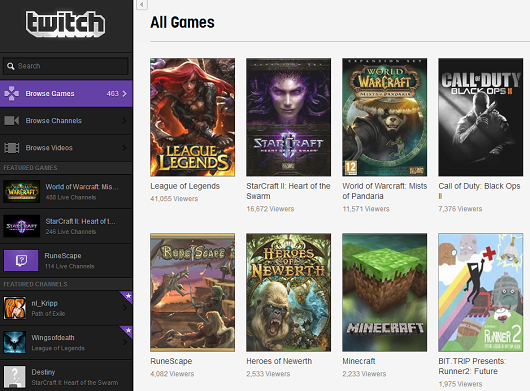530x391 pixels.
Task: Click 2,533 Viewers text
Action: [268, 374]
